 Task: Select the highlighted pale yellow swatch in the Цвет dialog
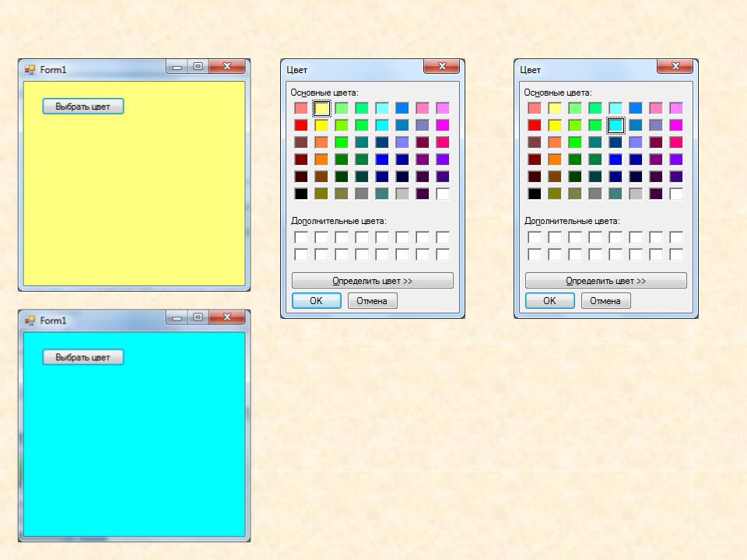coord(321,108)
